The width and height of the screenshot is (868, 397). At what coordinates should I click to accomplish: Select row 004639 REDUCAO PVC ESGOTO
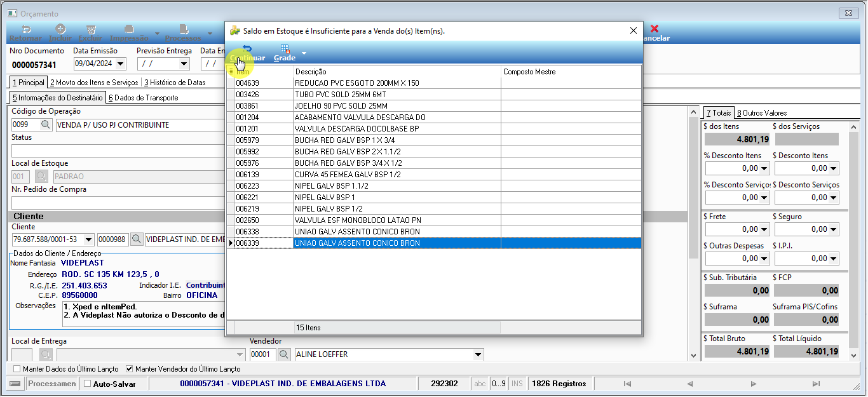coord(435,83)
